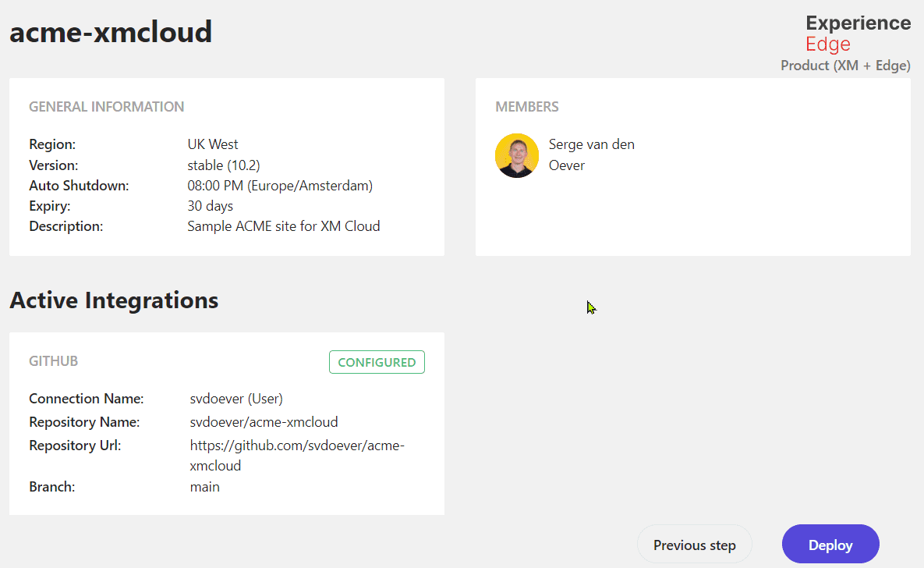Click the svdoever (User) connection name
Viewport: 924px width, 568px height.
click(236, 399)
